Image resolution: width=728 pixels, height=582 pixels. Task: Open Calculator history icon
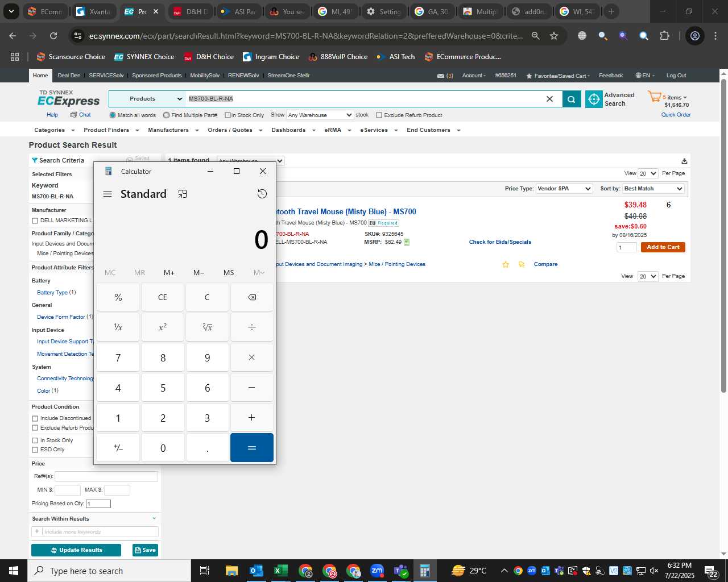click(262, 194)
